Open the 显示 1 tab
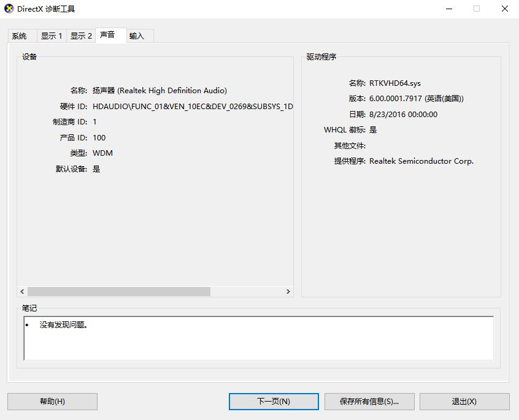 [x=52, y=36]
